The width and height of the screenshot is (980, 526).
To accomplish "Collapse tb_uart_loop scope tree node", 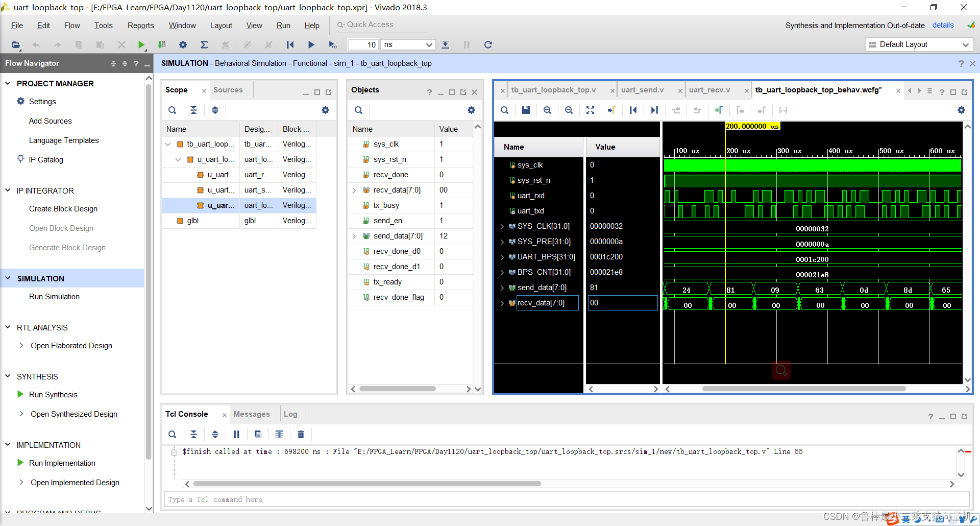I will [x=168, y=145].
